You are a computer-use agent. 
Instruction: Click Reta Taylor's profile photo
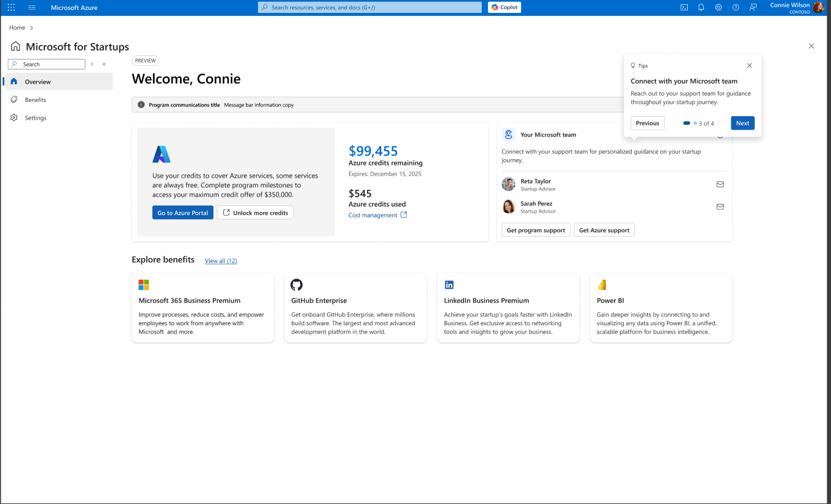tap(508, 184)
